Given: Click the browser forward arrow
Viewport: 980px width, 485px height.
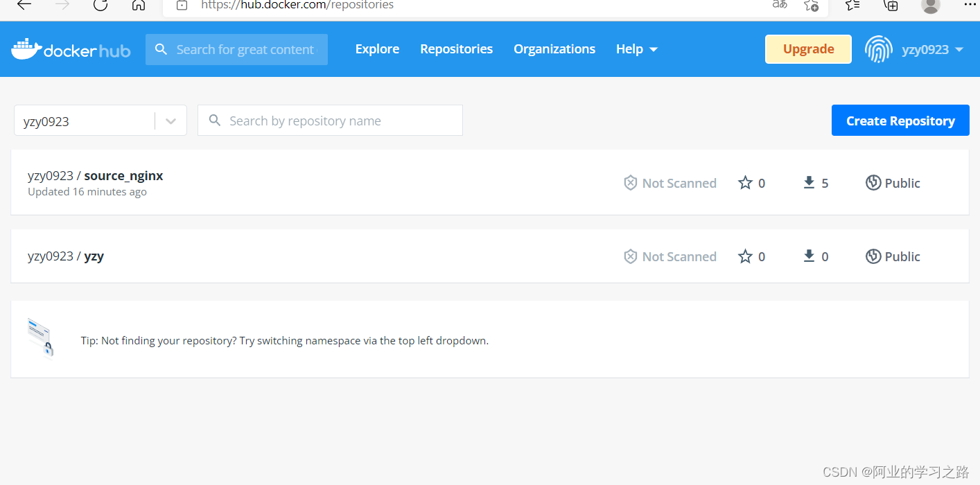Looking at the screenshot, I should point(62,5).
